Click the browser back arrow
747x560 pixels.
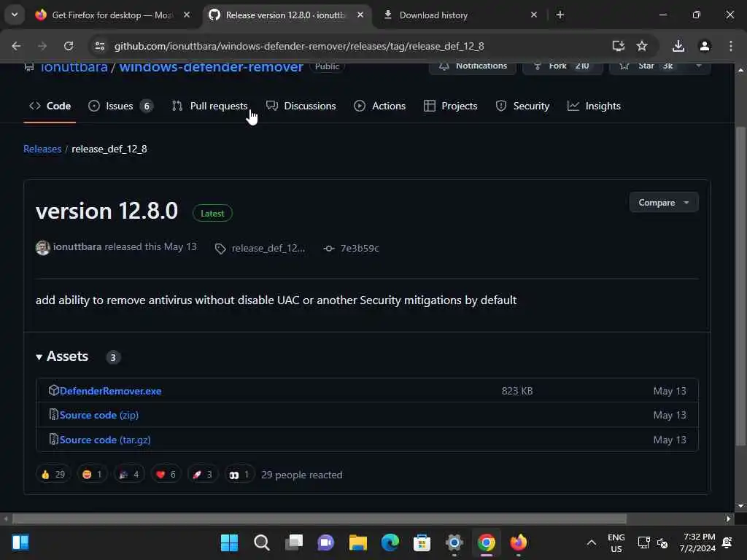[x=16, y=46]
